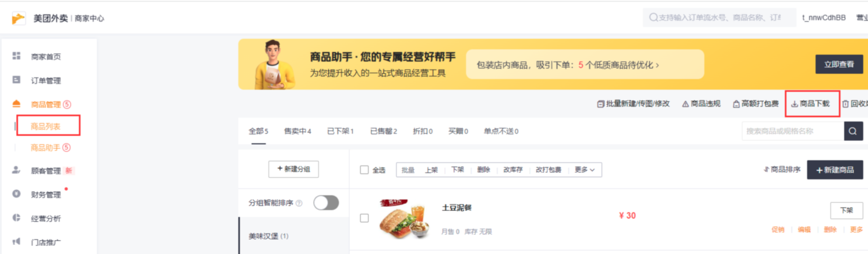Open the 回收站 trash icon
Viewport: 868px width, 254px height.
[x=845, y=104]
